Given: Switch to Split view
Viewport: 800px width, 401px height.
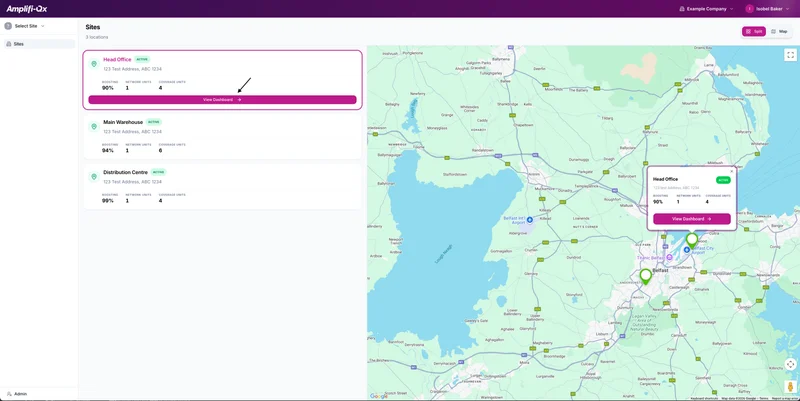Looking at the screenshot, I should pos(753,31).
